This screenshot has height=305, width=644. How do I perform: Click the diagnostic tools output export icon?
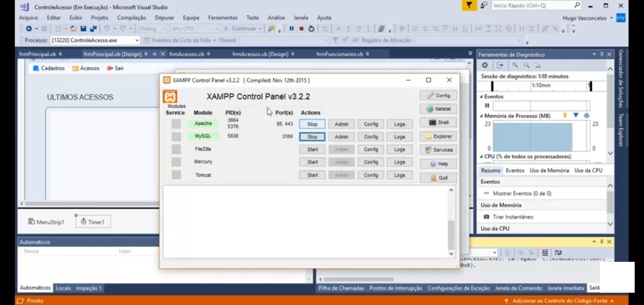500,65
